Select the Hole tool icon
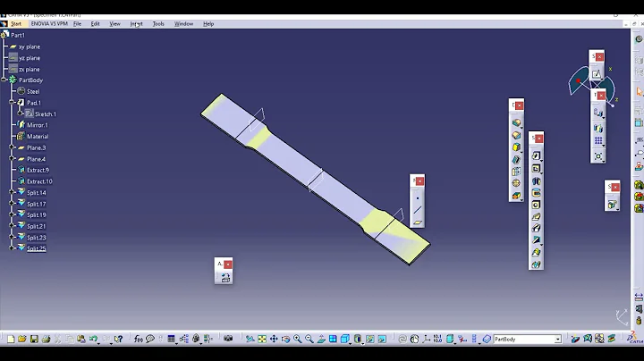Viewport: 644px width, 361px height. tap(536, 205)
